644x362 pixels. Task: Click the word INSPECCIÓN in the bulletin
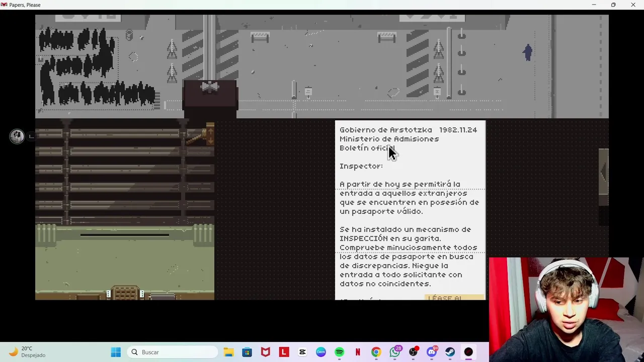[364, 238]
